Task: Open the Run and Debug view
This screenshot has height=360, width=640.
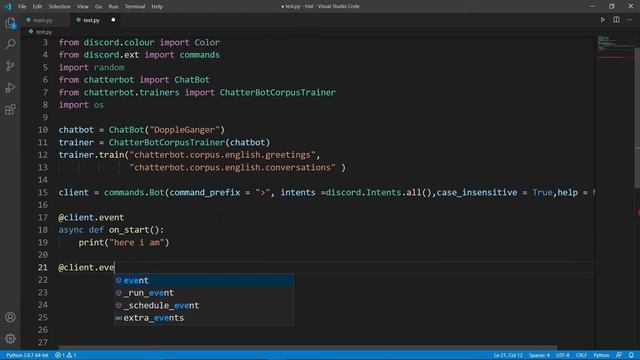Action: point(11,88)
